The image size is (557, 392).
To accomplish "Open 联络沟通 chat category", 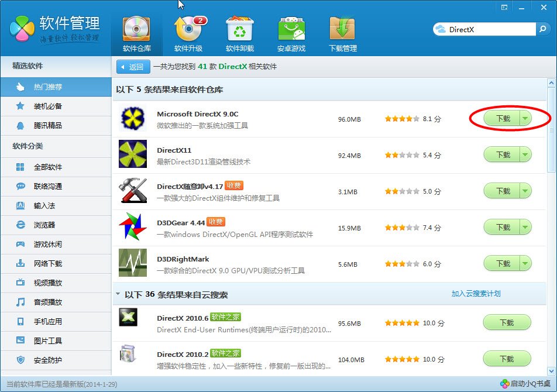I will click(56, 186).
